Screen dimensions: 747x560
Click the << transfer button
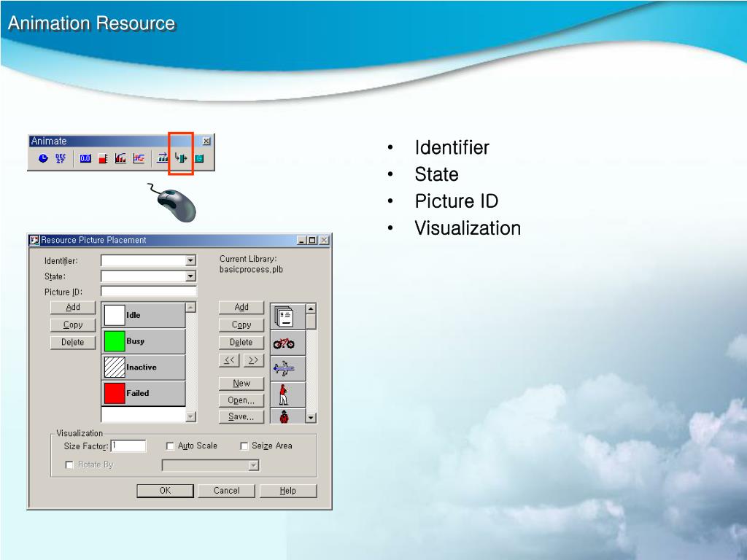(x=229, y=360)
